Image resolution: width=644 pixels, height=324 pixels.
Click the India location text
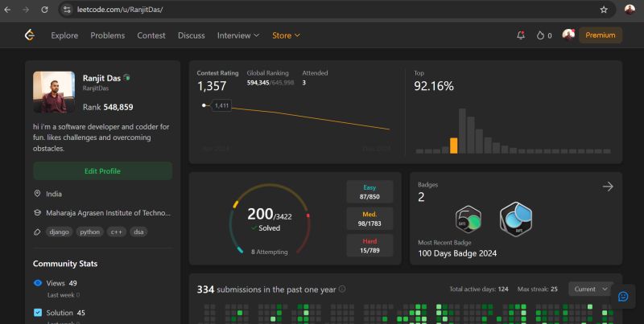click(54, 194)
